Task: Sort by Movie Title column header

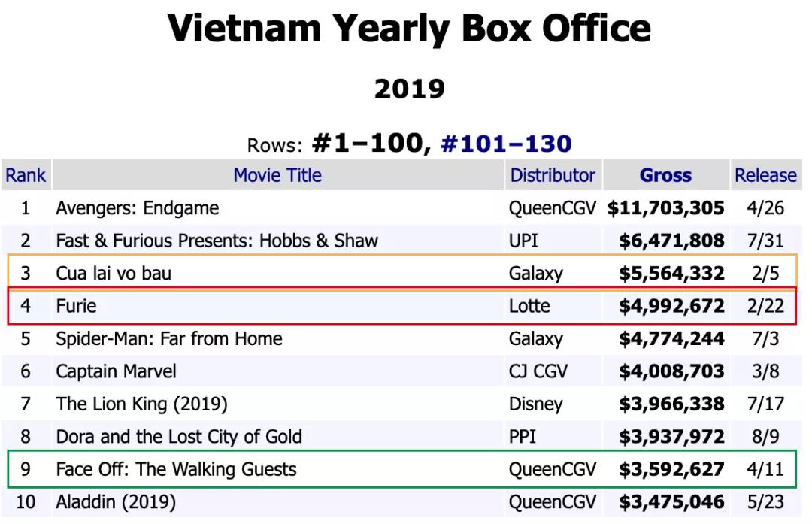Action: click(x=277, y=175)
